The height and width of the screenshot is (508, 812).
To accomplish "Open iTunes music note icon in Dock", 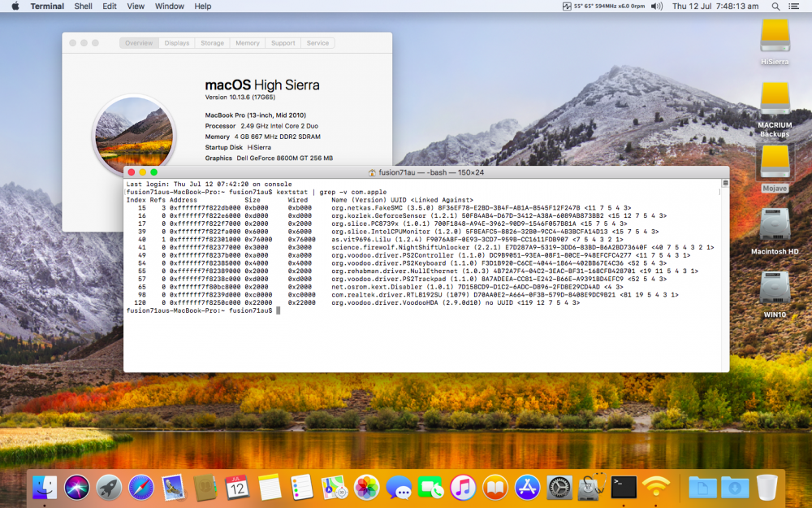I will click(x=463, y=487).
